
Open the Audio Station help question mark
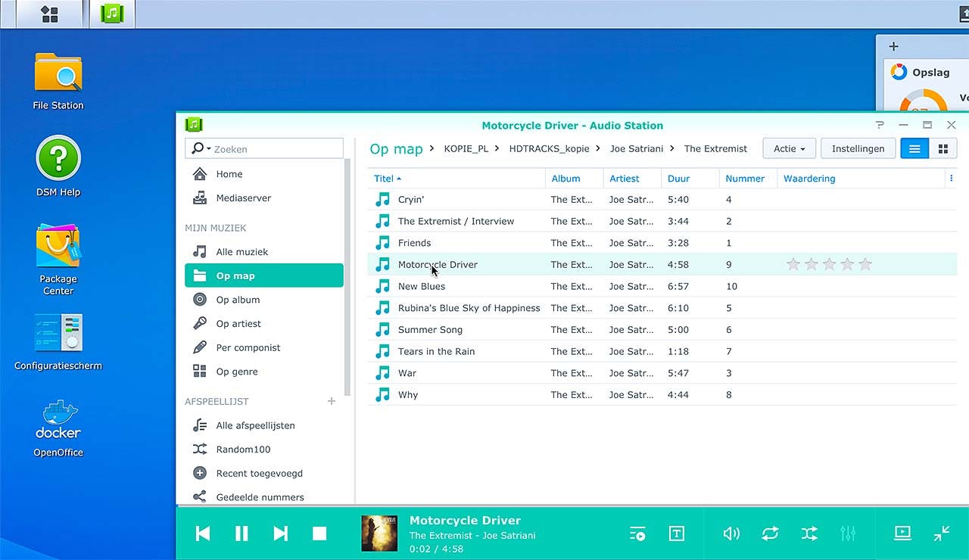coord(880,125)
